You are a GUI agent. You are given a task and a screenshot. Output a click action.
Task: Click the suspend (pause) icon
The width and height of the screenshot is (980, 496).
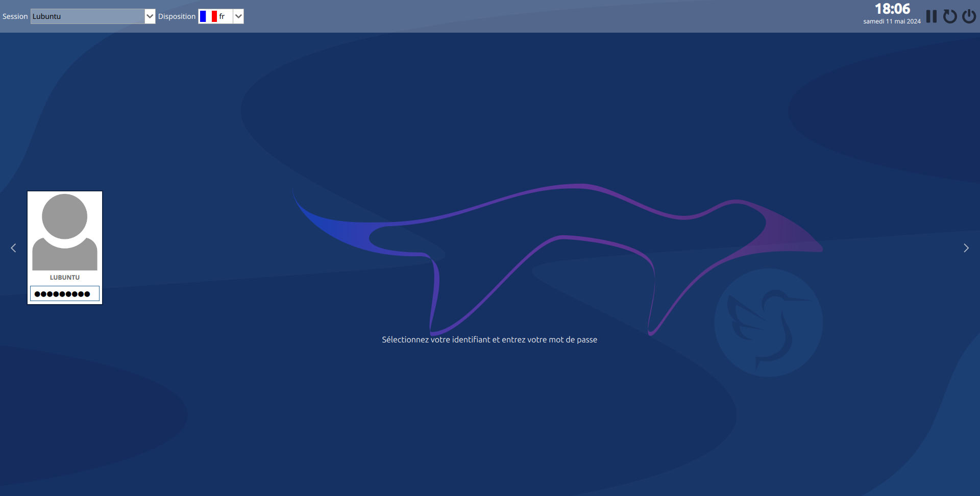pyautogui.click(x=932, y=16)
